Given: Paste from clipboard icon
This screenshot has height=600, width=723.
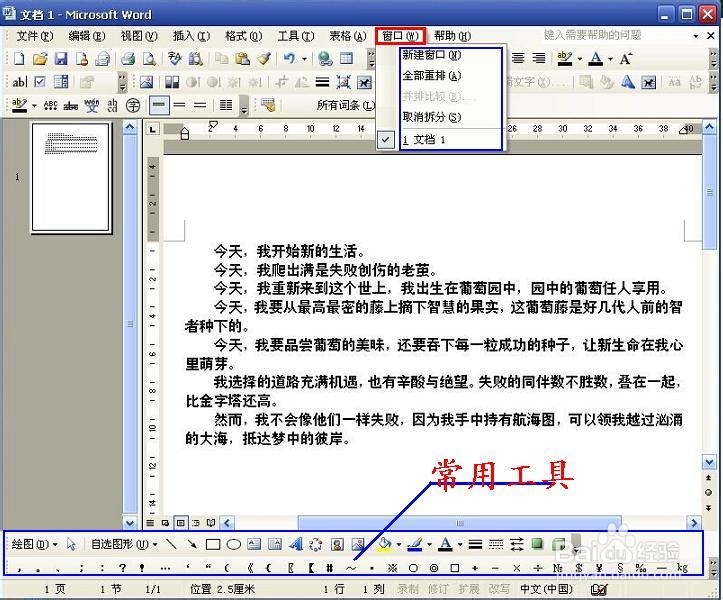Looking at the screenshot, I should (242, 59).
